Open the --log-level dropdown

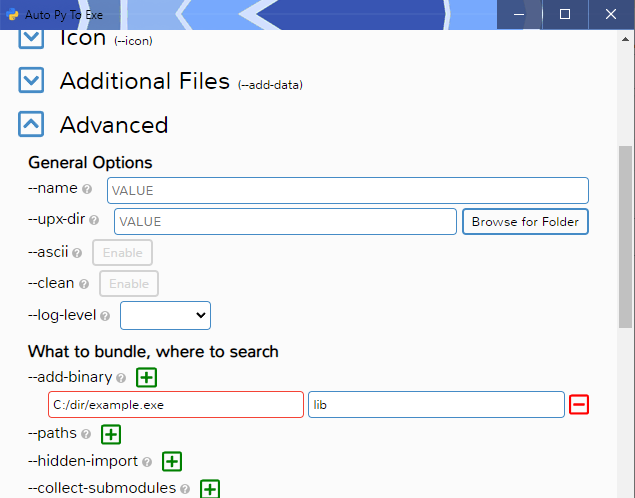coord(165,315)
